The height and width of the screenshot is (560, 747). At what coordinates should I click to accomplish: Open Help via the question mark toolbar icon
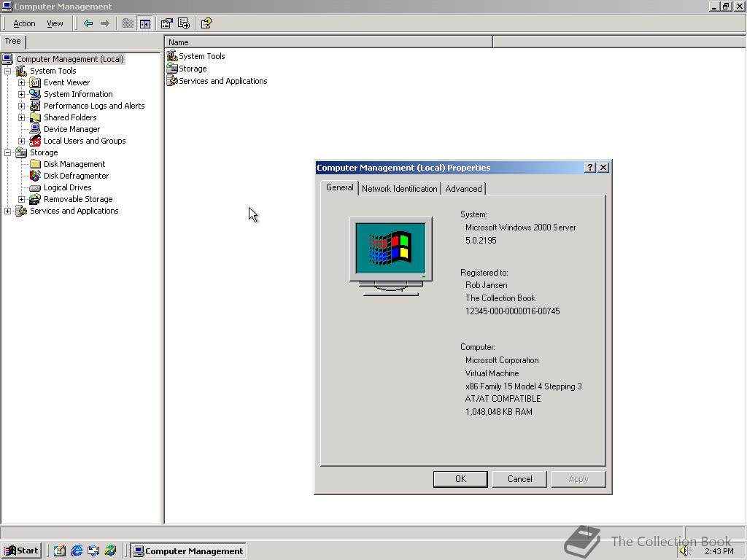pyautogui.click(x=205, y=23)
